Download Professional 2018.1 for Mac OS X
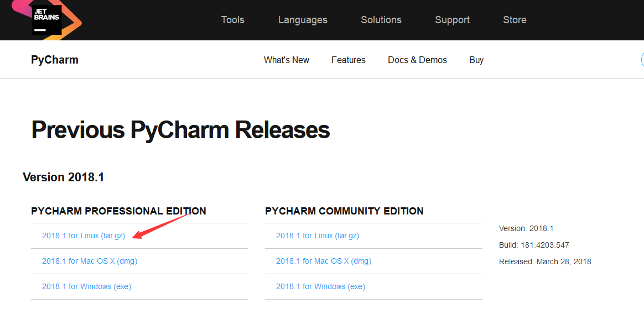 pos(90,261)
